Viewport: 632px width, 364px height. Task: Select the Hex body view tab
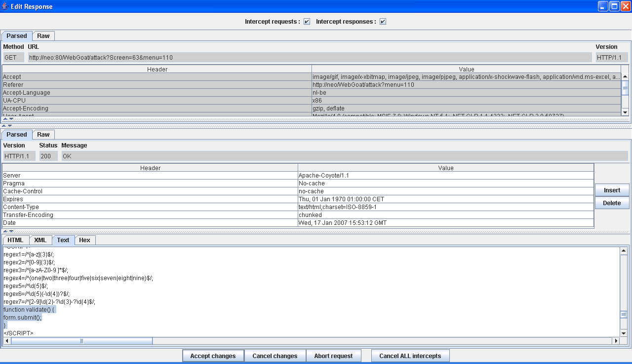[x=85, y=240]
